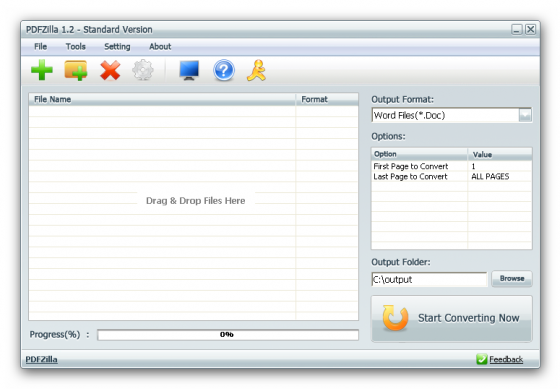Click the green checkmark Feedback icon

(x=481, y=359)
